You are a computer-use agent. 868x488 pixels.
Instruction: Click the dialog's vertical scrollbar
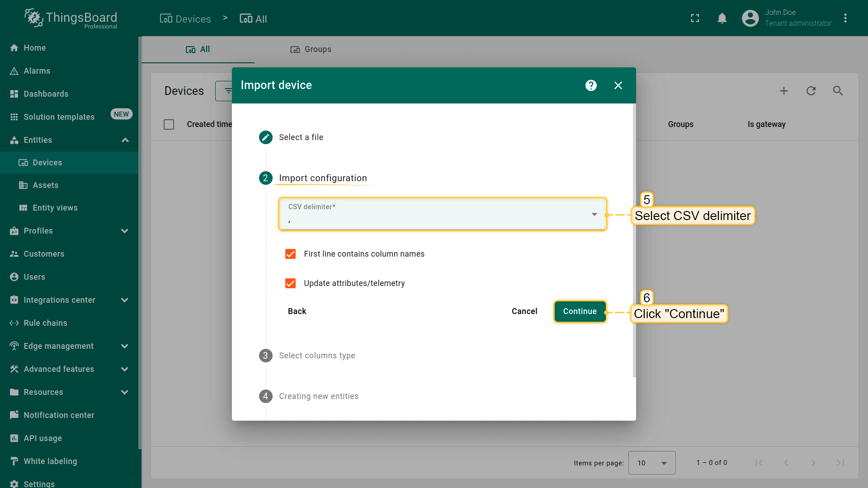[634, 239]
